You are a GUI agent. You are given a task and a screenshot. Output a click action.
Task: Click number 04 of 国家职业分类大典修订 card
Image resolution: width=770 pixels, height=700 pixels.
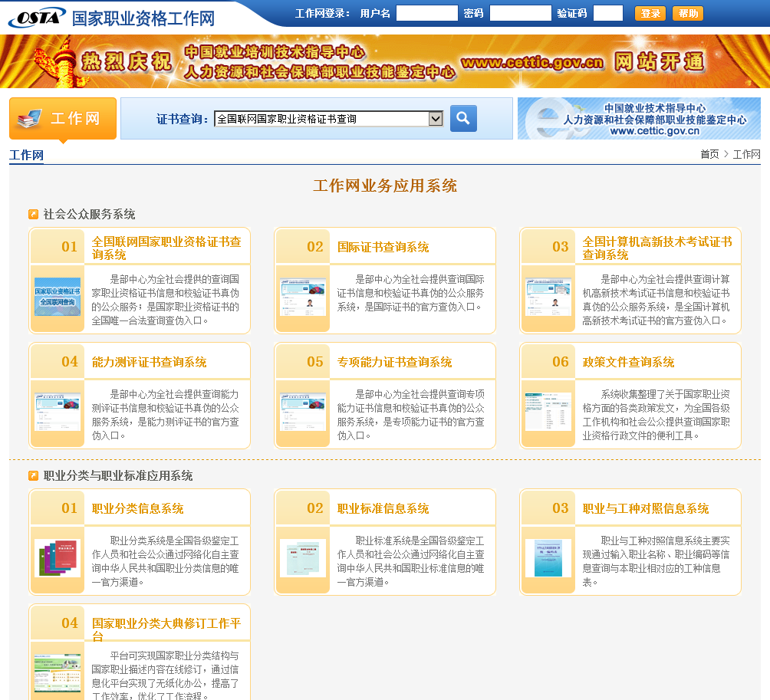pos(69,623)
